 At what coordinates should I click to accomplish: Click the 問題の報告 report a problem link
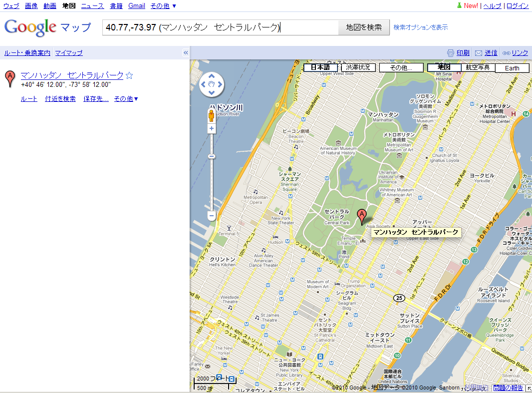point(508,388)
